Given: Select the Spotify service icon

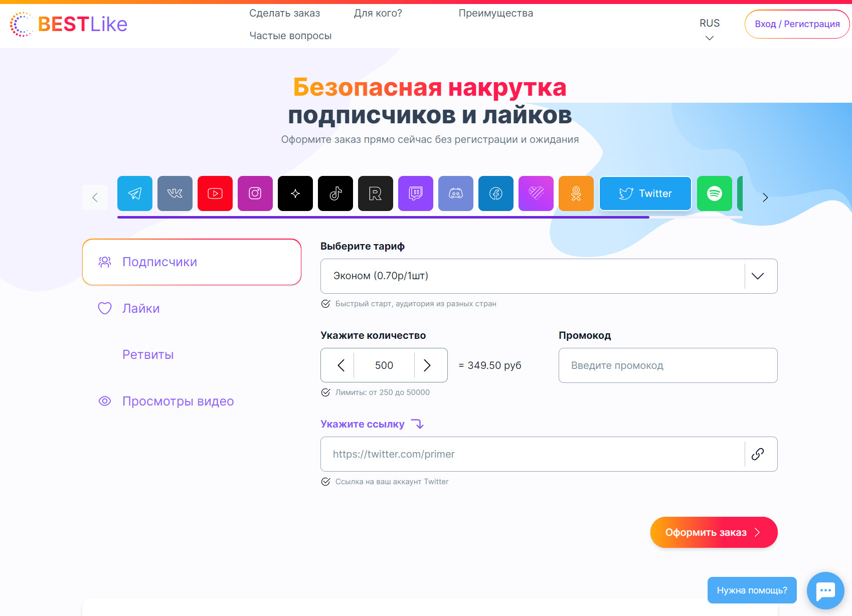Looking at the screenshot, I should tap(715, 193).
